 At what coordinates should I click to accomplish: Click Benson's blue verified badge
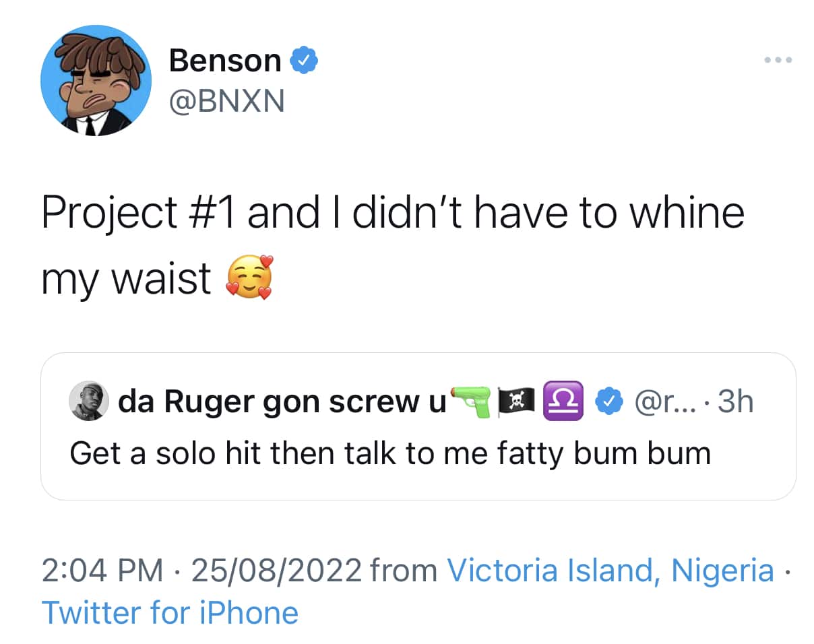(x=304, y=61)
